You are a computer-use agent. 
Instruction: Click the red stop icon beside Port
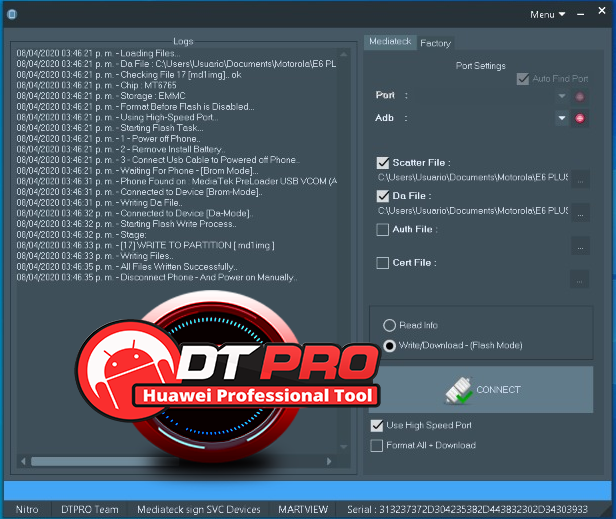(x=579, y=97)
